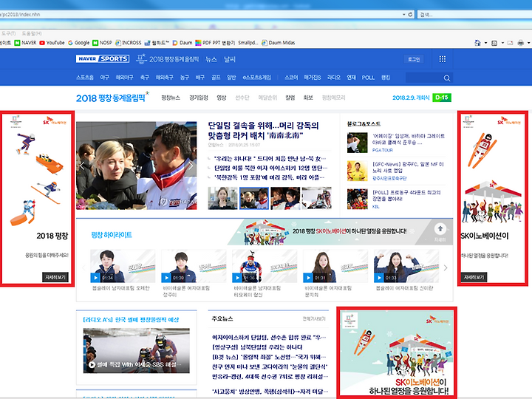Select 해외야구 in sports navigation
The width and height of the screenshot is (532, 399).
(x=125, y=78)
